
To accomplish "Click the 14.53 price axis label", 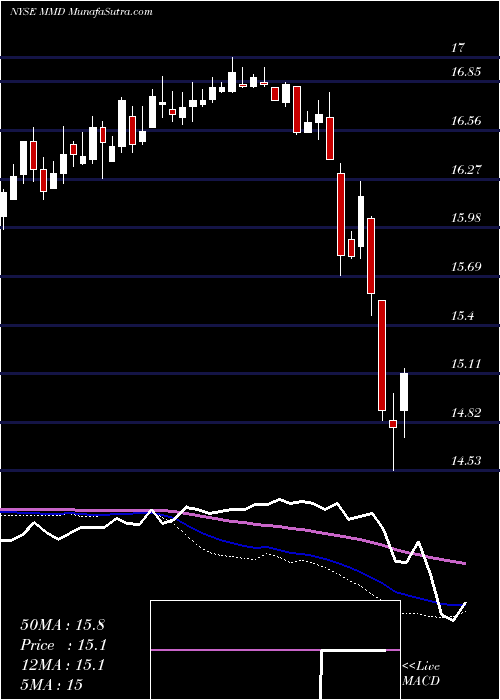I will pos(466,461).
